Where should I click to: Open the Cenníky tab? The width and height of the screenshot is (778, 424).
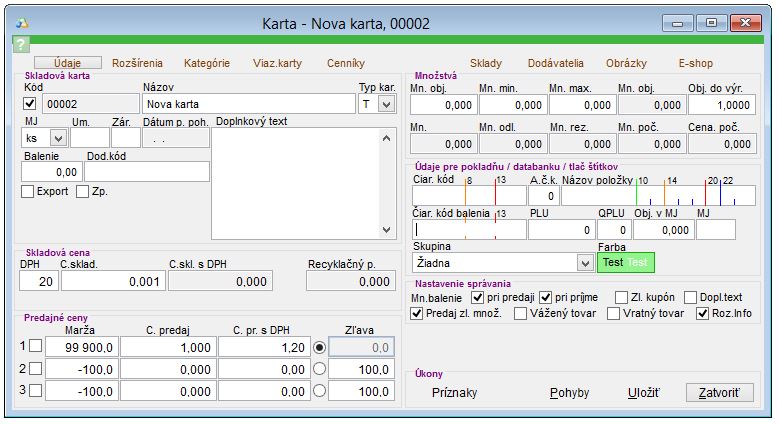(346, 63)
